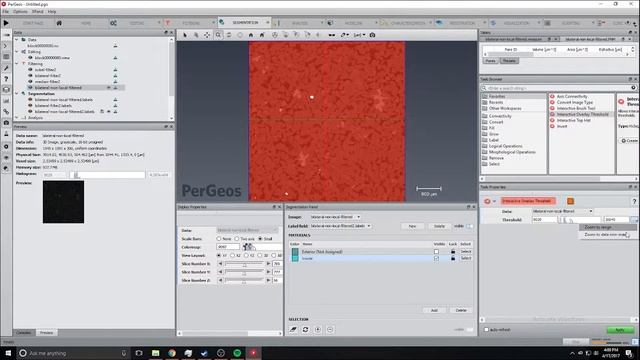Open the File menu

tap(5, 12)
